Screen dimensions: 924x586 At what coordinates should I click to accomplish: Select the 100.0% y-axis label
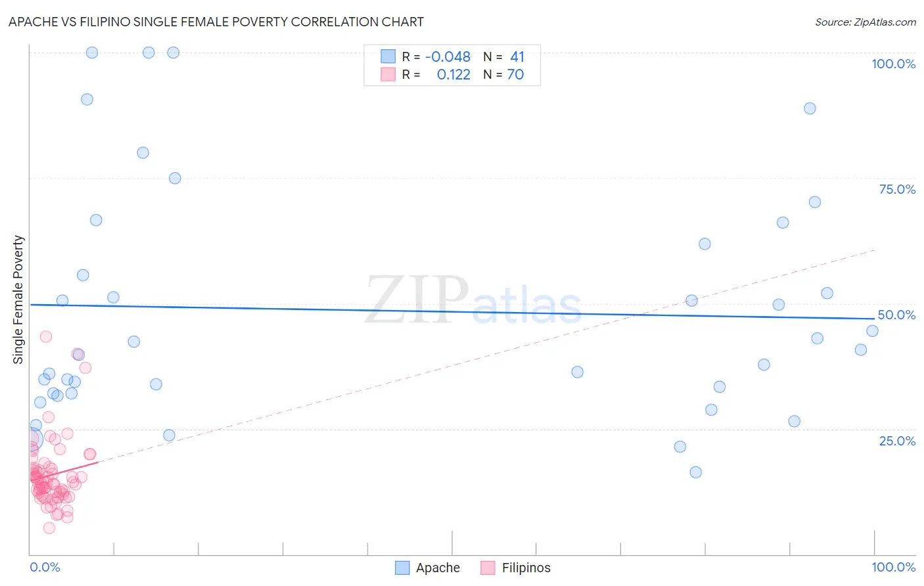pos(894,64)
